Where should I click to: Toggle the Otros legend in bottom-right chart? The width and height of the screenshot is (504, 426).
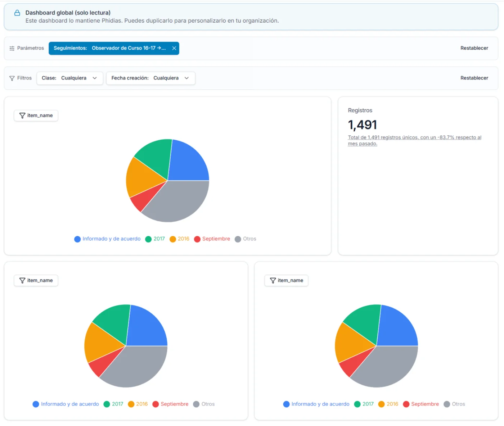point(454,404)
